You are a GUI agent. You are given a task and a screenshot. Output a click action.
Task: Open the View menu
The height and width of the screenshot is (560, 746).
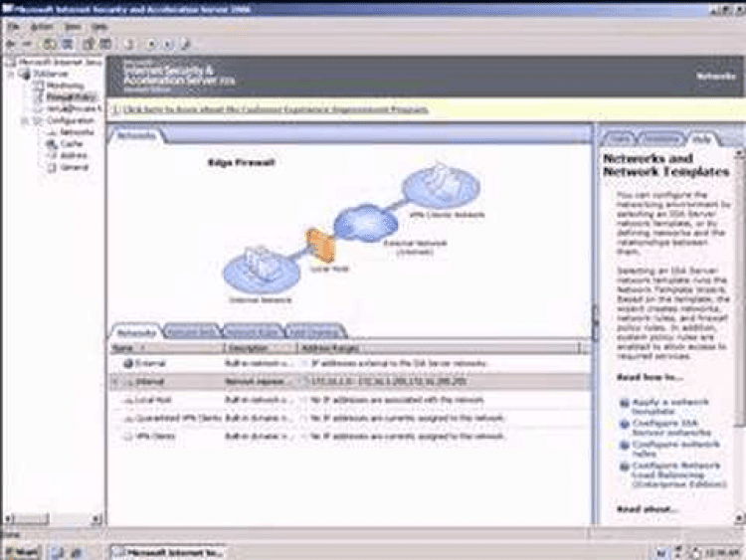coord(73,27)
